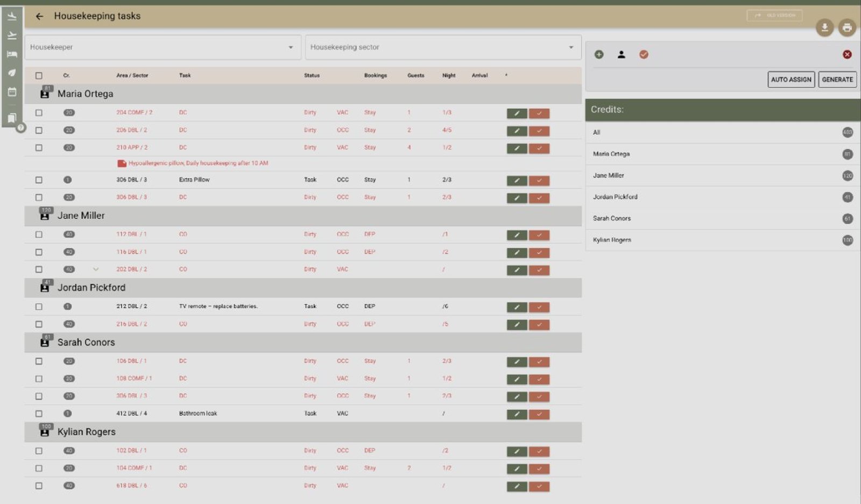Check the box for 108 COMF / 1
Image resolution: width=861 pixels, height=504 pixels.
pyautogui.click(x=39, y=379)
